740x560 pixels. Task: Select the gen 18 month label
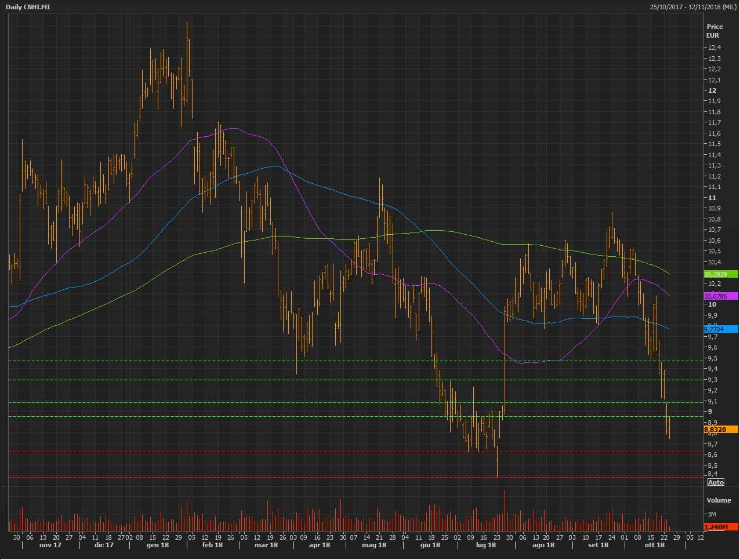coord(158,545)
